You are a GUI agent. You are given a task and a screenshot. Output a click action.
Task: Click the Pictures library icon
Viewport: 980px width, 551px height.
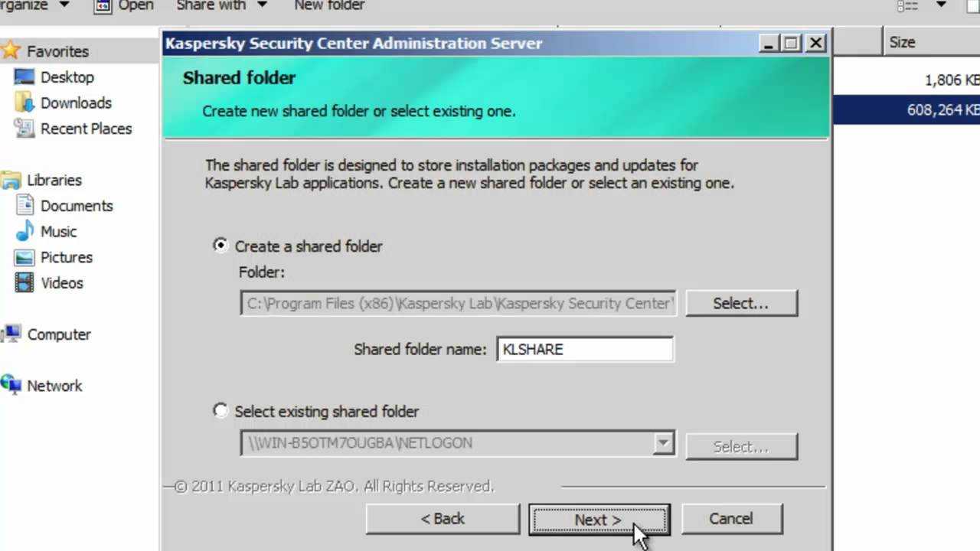24,257
